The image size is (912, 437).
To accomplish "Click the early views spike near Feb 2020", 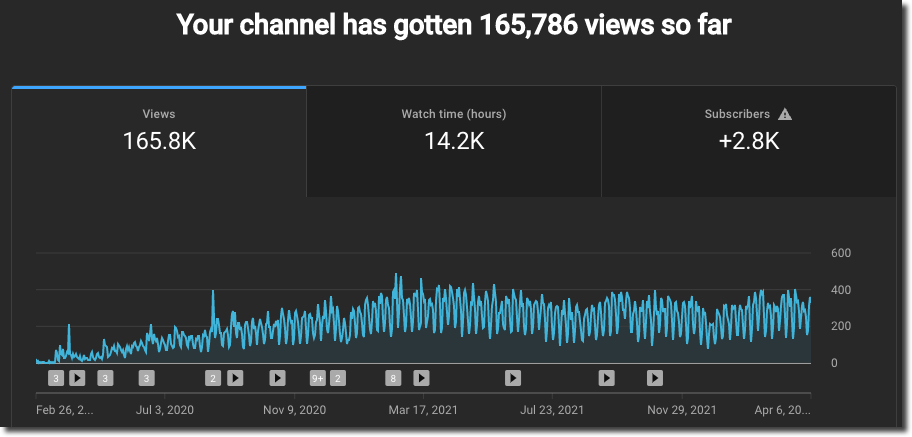I will (x=69, y=326).
